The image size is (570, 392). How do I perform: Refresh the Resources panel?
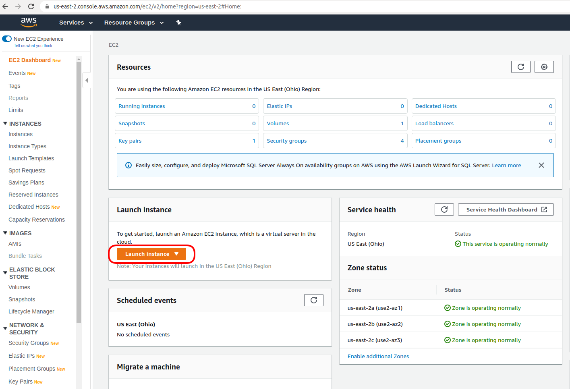[521, 67]
